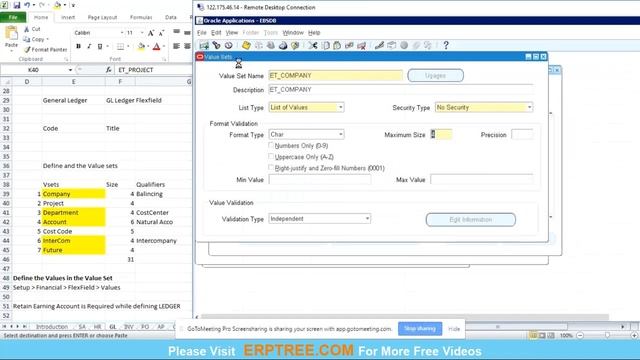Screen dimensions: 640x360
Task: Click the Print icon in Oracle toolbar
Action: click(x=283, y=45)
